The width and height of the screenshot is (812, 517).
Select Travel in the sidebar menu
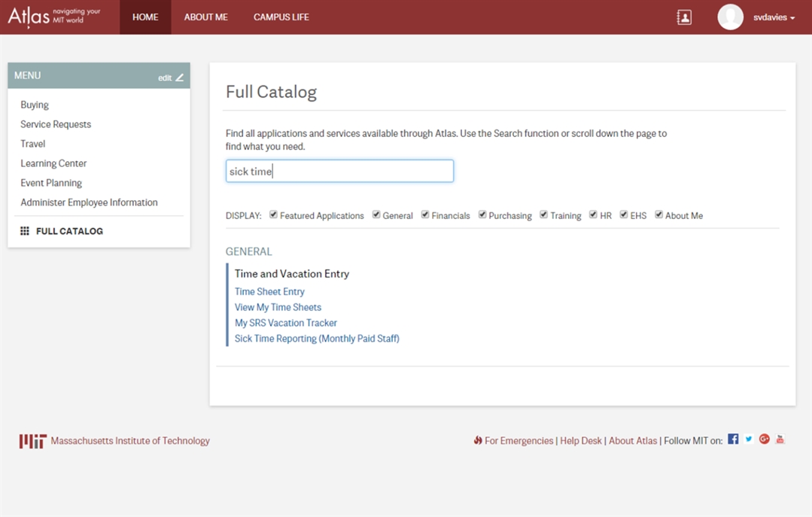point(33,144)
